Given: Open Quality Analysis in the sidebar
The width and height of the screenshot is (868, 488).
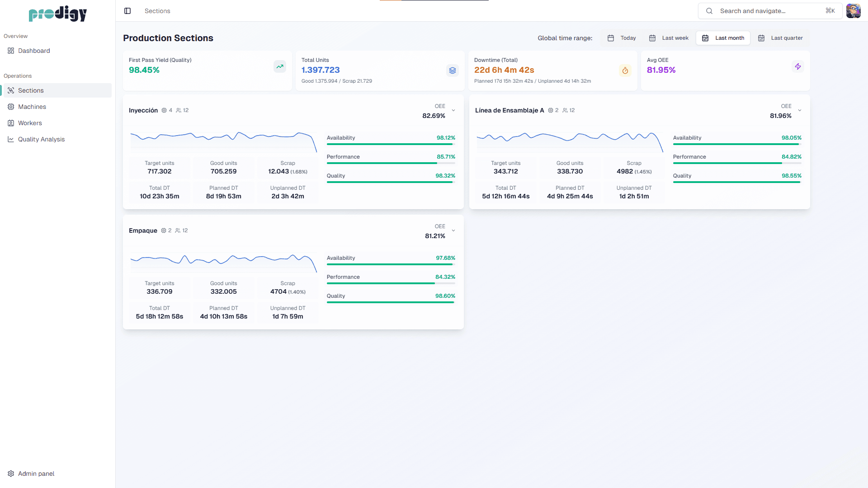Looking at the screenshot, I should pyautogui.click(x=41, y=139).
